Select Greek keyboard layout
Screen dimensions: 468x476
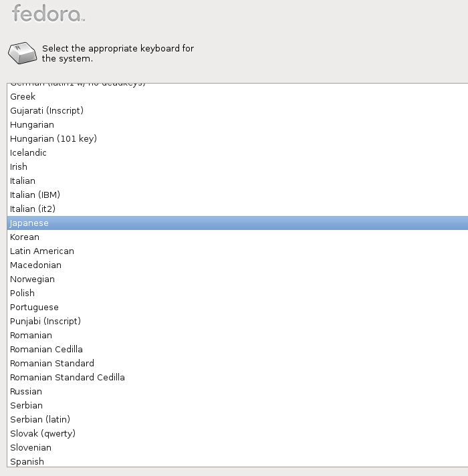[237, 96]
